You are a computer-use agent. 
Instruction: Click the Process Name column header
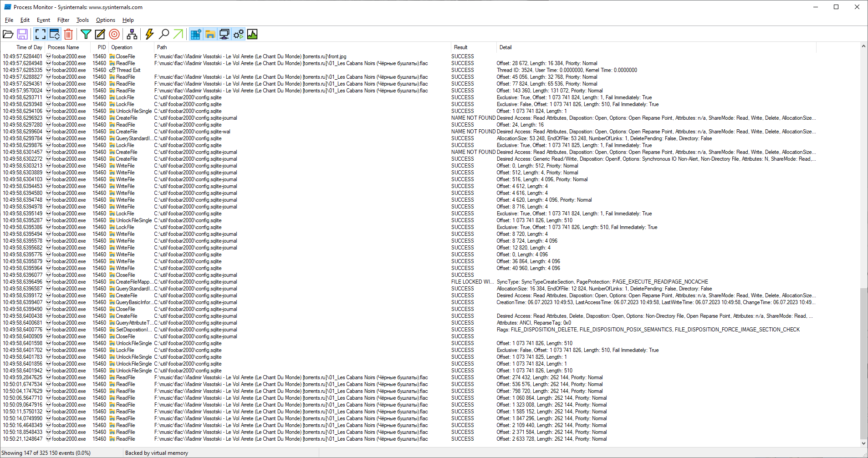67,47
